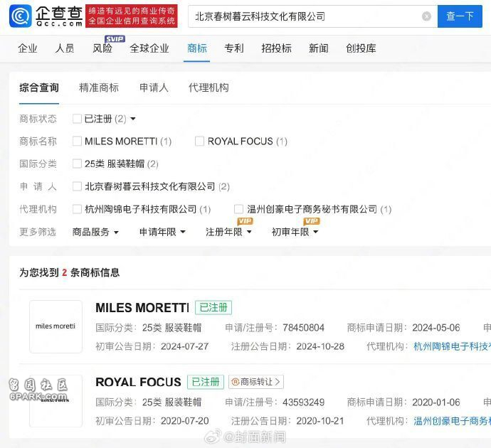491x448 pixels.
Task: Open the 人员 navigation tab
Action: pos(65,48)
